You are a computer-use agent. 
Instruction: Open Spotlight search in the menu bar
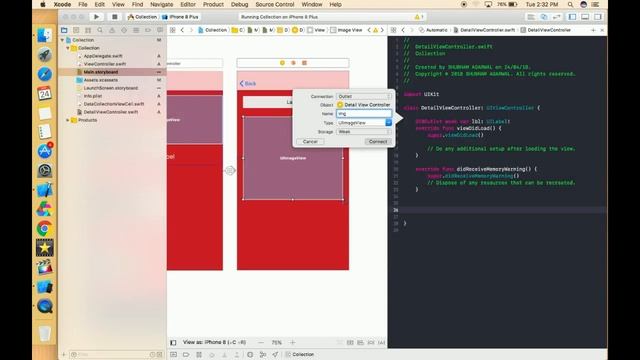[570, 4]
